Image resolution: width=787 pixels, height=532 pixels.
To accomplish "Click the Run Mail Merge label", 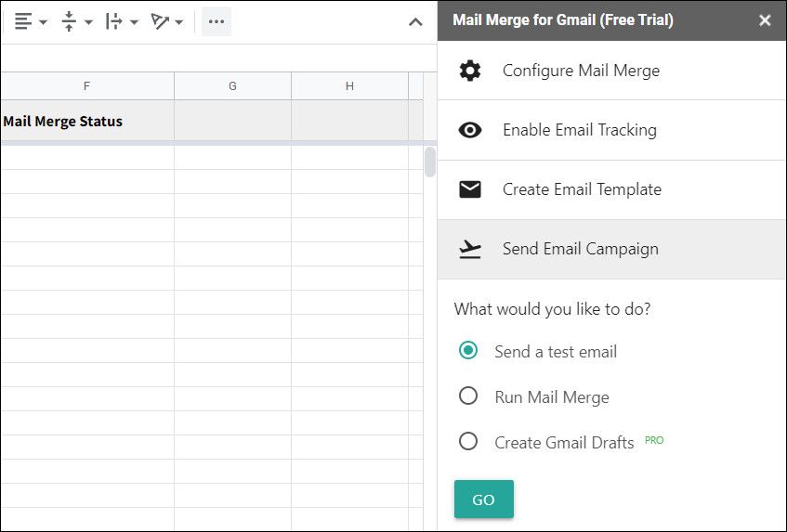I will click(x=552, y=397).
